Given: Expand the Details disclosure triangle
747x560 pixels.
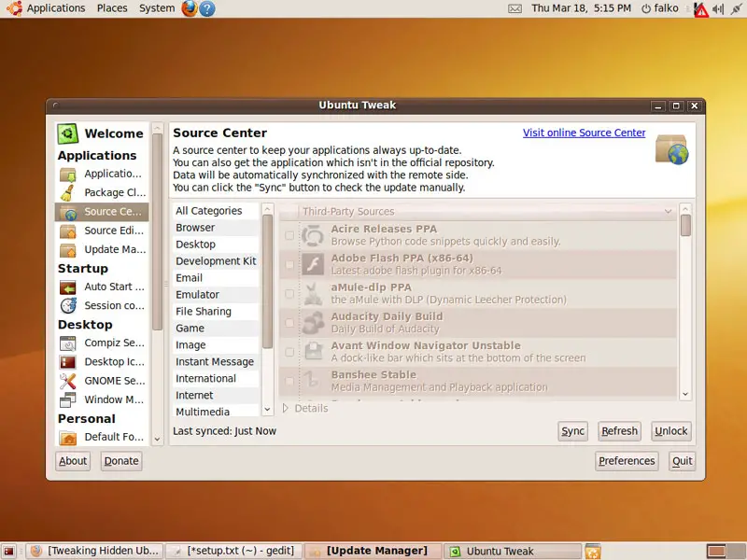Looking at the screenshot, I should pyautogui.click(x=286, y=408).
